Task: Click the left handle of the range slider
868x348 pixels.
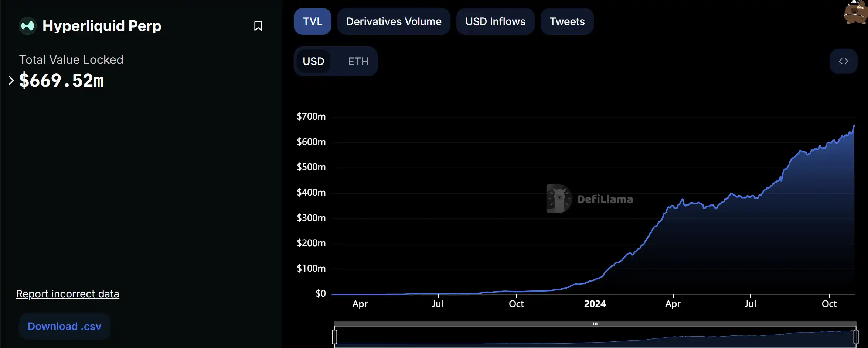Action: [334, 337]
